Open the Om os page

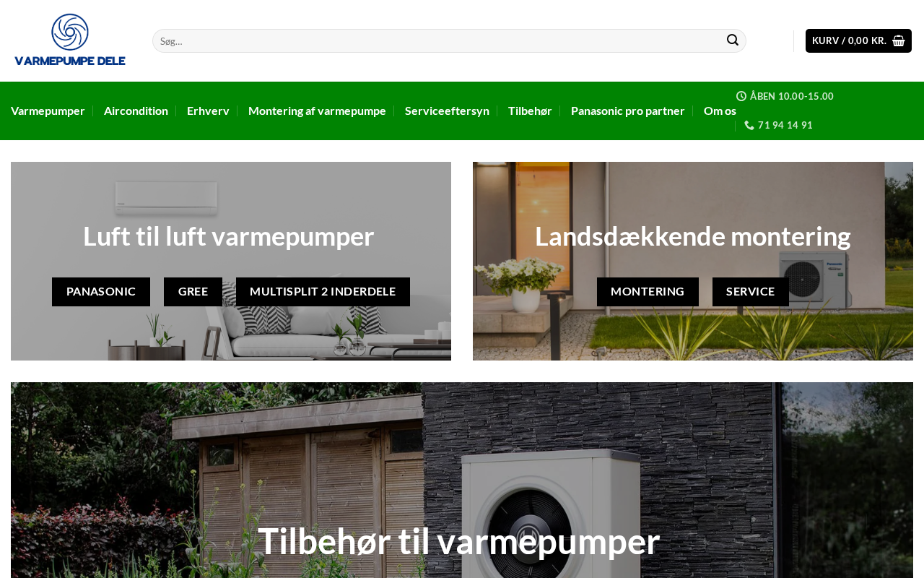720,111
